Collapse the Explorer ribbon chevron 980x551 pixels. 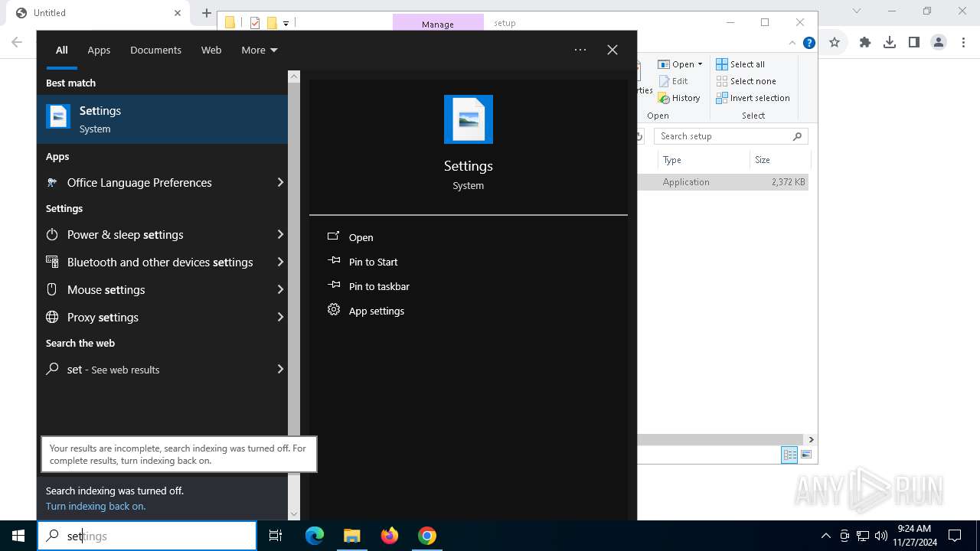[x=792, y=43]
